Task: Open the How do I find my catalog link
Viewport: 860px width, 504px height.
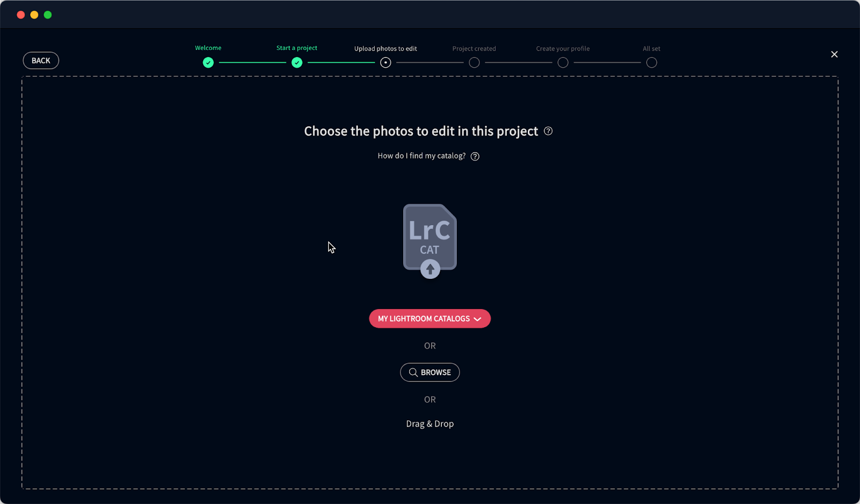Action: (421, 156)
